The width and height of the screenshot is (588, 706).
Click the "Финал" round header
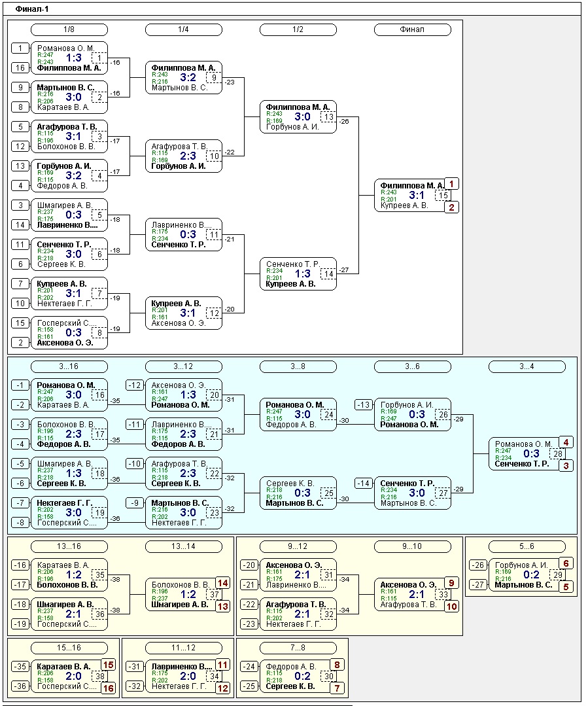coord(412,29)
